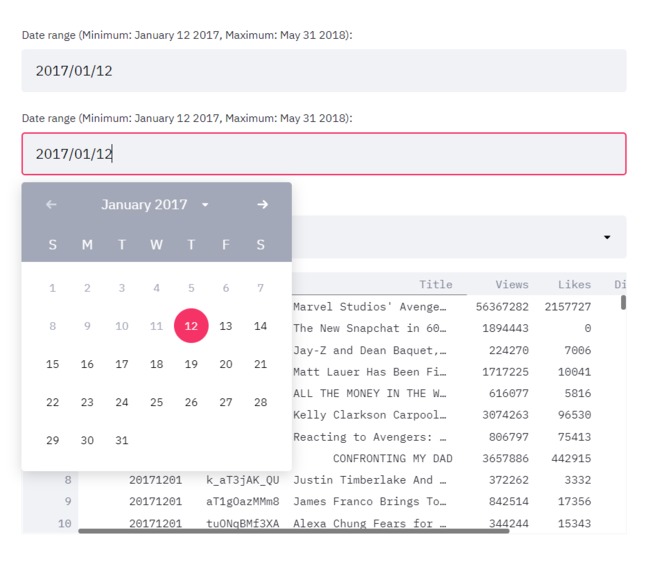Click the date 20171201 in row 8
Image resolution: width=671 pixels, height=573 pixels.
pyautogui.click(x=155, y=480)
